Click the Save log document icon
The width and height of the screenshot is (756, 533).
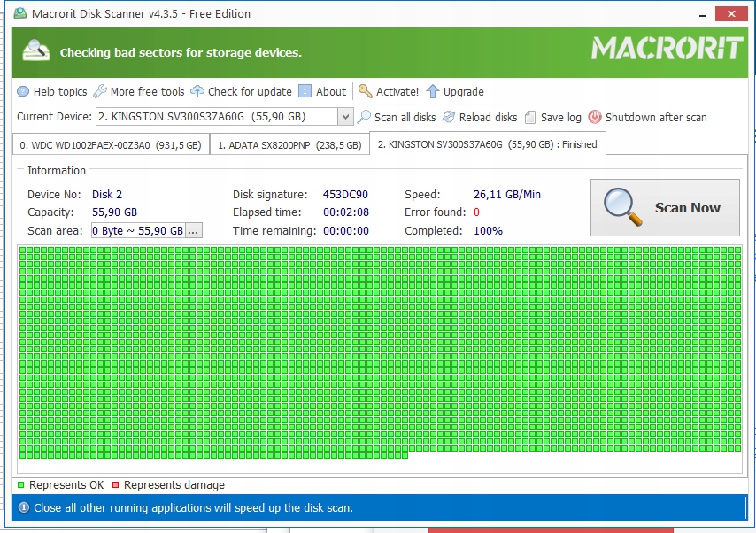(530, 117)
